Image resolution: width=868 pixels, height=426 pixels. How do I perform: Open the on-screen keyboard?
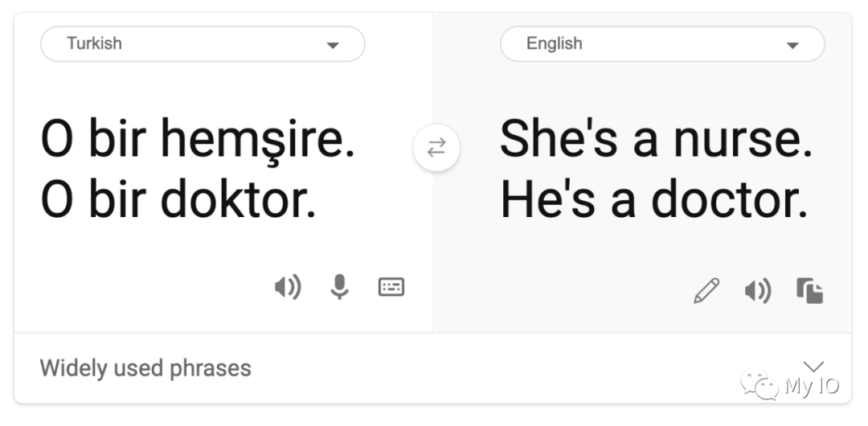pyautogui.click(x=391, y=287)
